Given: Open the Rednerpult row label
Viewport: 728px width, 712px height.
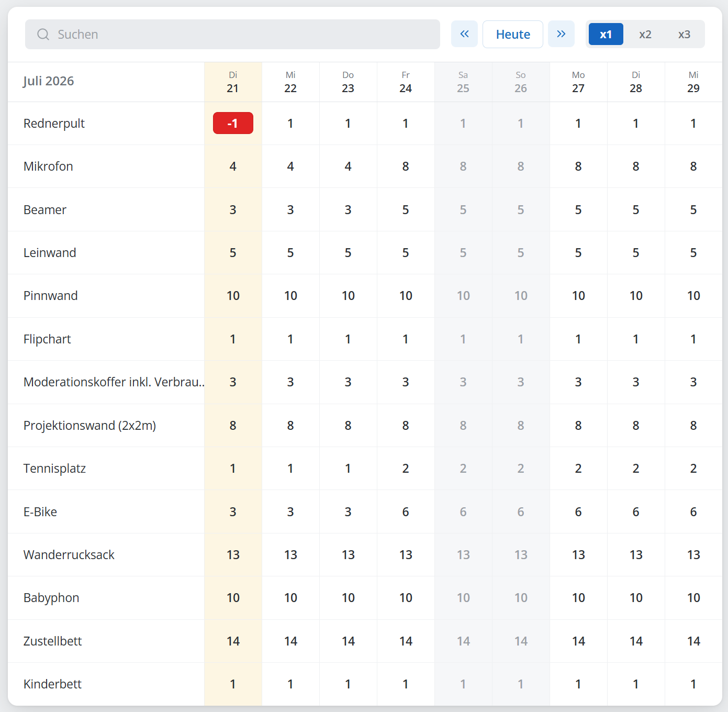Looking at the screenshot, I should pyautogui.click(x=54, y=124).
